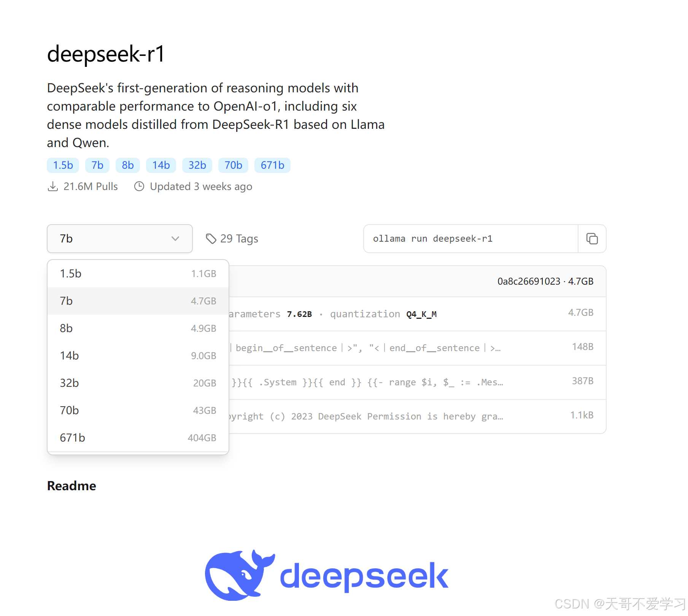Click the blue 7b tag badge

[x=97, y=165]
